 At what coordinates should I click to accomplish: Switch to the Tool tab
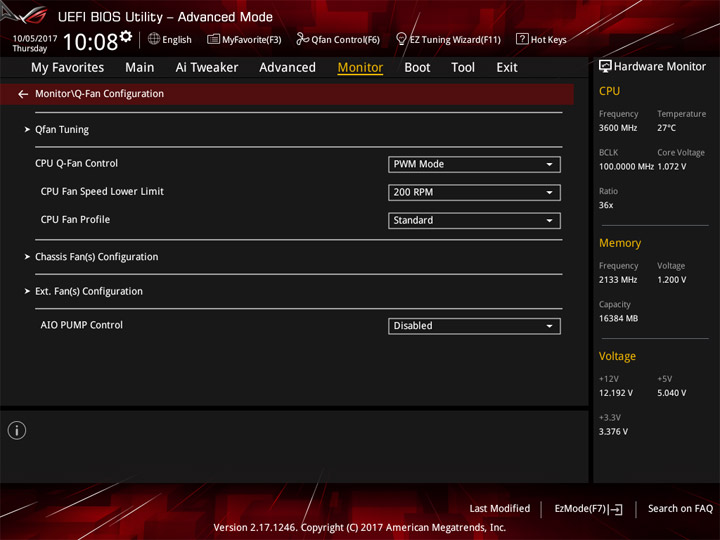click(463, 68)
